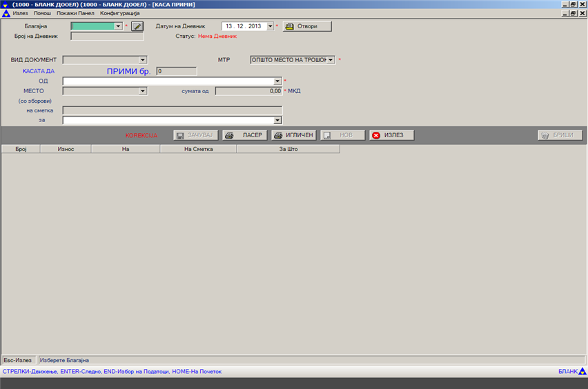588x389 pixels.
Task: Click the НОВ new document button
Action: pyautogui.click(x=342, y=135)
